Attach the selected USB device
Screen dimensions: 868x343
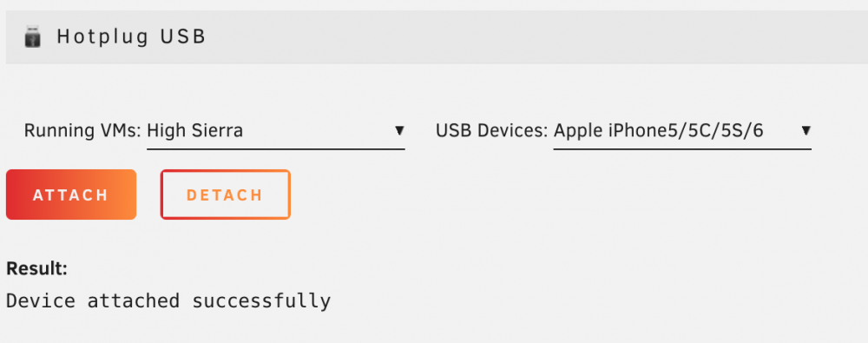(x=71, y=195)
